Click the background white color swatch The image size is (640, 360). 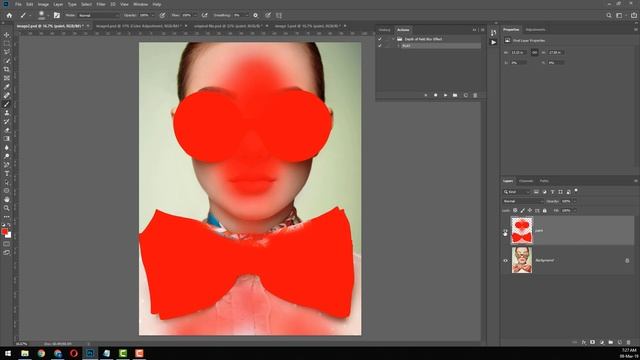(9, 236)
